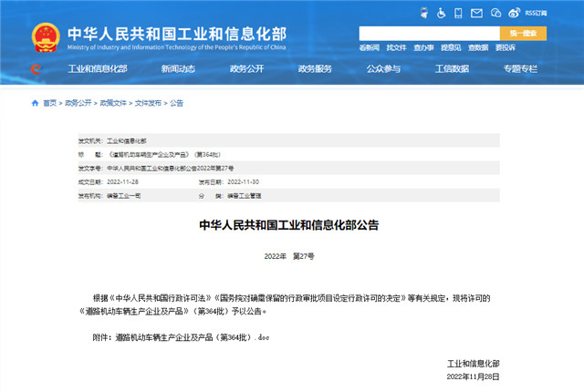This screenshot has width=584, height=392.
Task: Open the mobile version phone icon
Action: pyautogui.click(x=458, y=13)
